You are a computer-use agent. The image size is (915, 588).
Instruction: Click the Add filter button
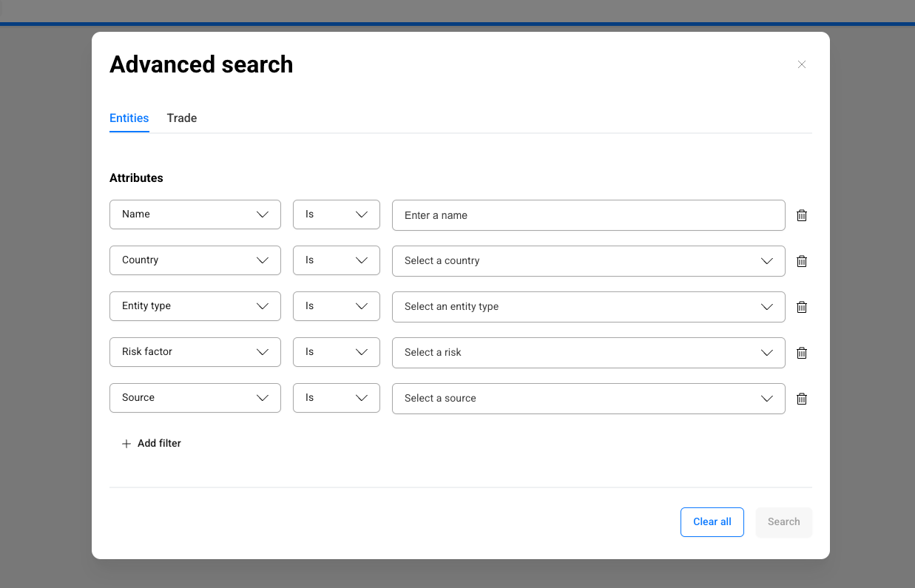(151, 444)
